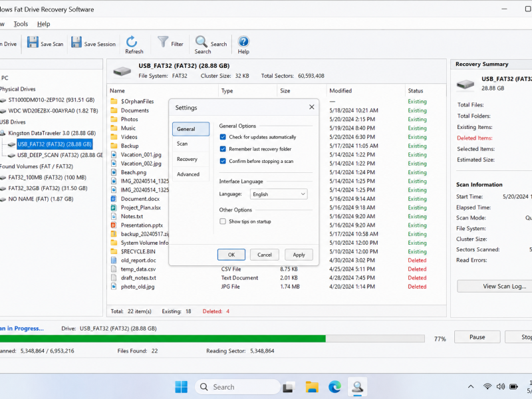Open File Explorer from taskbar
Screen dimensions: 532x399
pyautogui.click(x=312, y=387)
